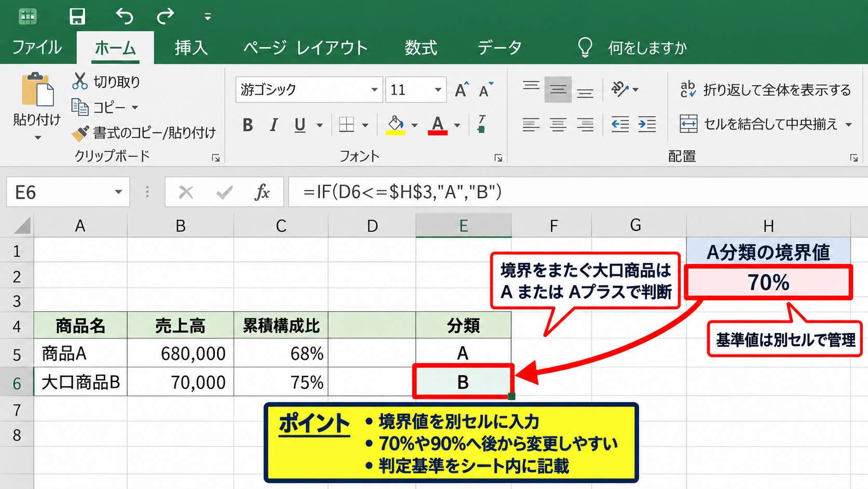Expand the font color dropdown arrow
Image resolution: width=868 pixels, height=489 pixels.
(x=457, y=125)
